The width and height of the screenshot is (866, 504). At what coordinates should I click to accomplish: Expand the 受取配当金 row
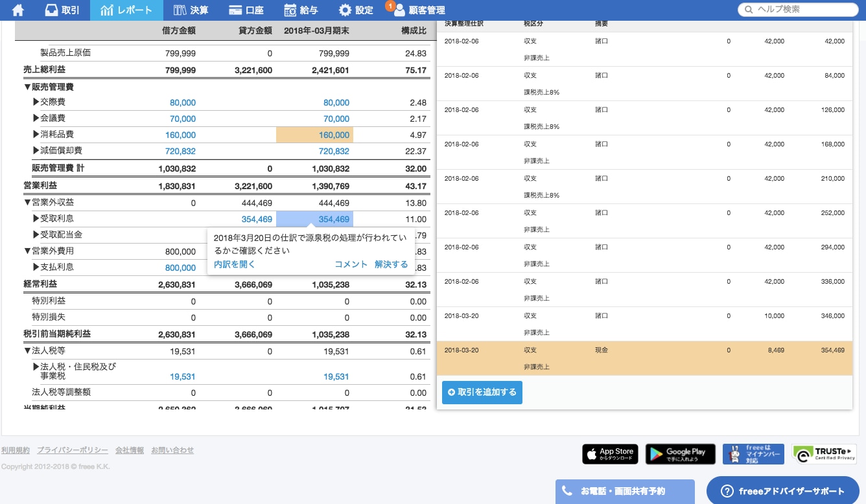tap(36, 235)
